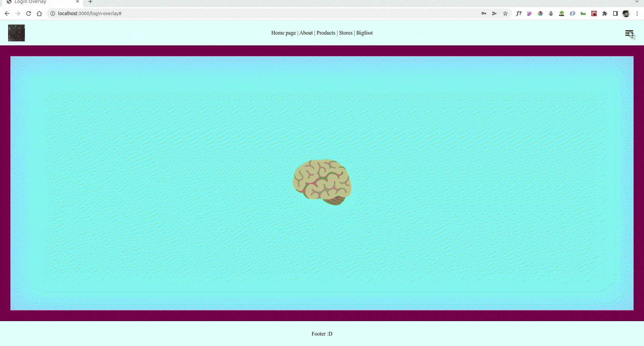Click the Bigfoot link in navigation
The image size is (644, 346).
tap(364, 33)
